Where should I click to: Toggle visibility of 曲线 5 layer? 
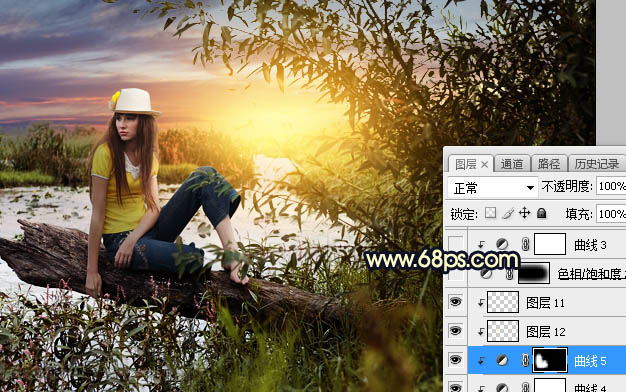pyautogui.click(x=456, y=360)
